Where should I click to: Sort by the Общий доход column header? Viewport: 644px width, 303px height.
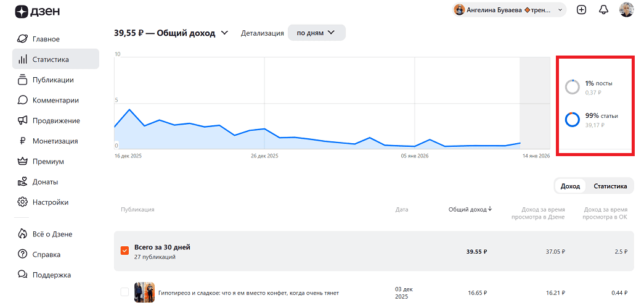pos(470,209)
